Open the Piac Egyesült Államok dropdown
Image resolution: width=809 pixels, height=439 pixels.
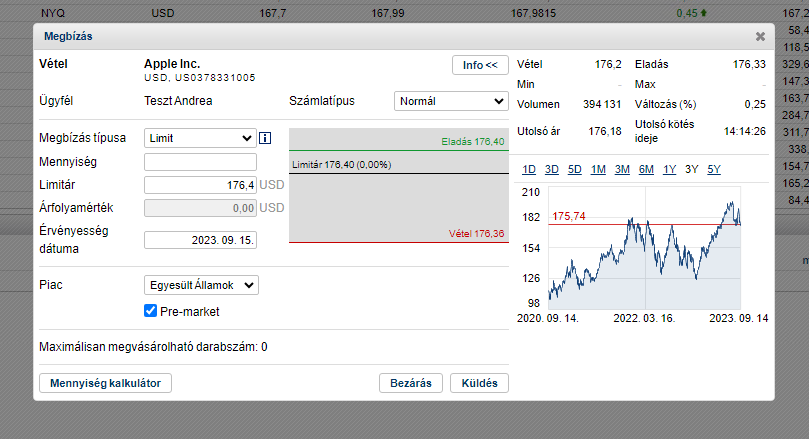(x=201, y=285)
